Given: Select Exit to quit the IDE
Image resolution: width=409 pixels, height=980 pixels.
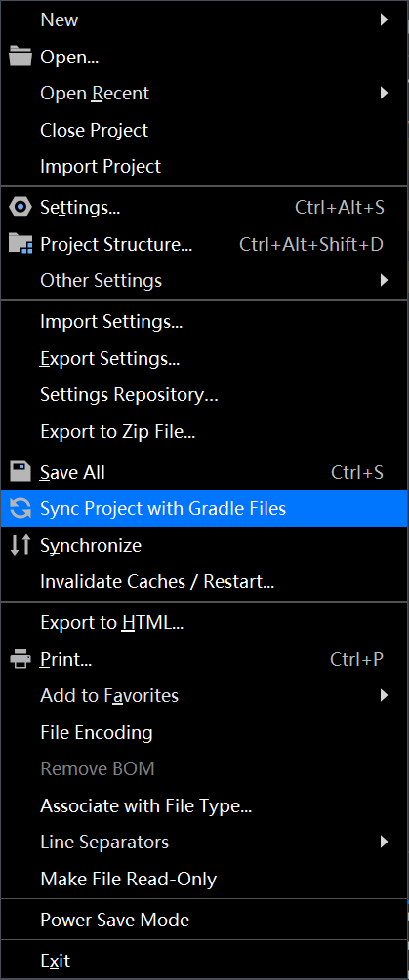Looking at the screenshot, I should [204, 960].
